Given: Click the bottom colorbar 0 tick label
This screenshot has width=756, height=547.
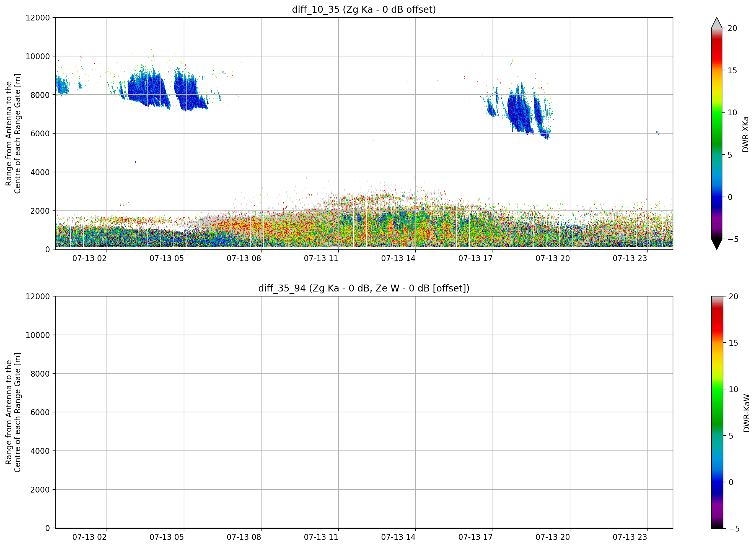Looking at the screenshot, I should 731,482.
